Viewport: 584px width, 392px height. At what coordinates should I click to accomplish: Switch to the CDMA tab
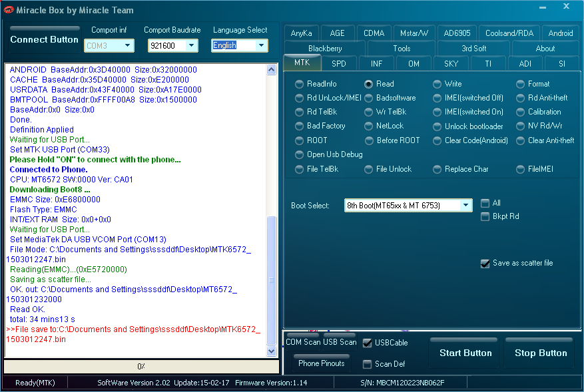pyautogui.click(x=374, y=33)
